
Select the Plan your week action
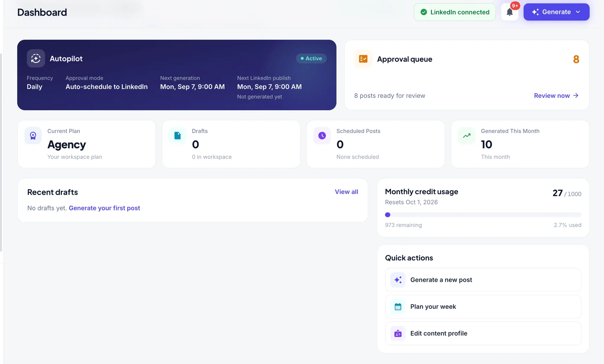coord(483,307)
